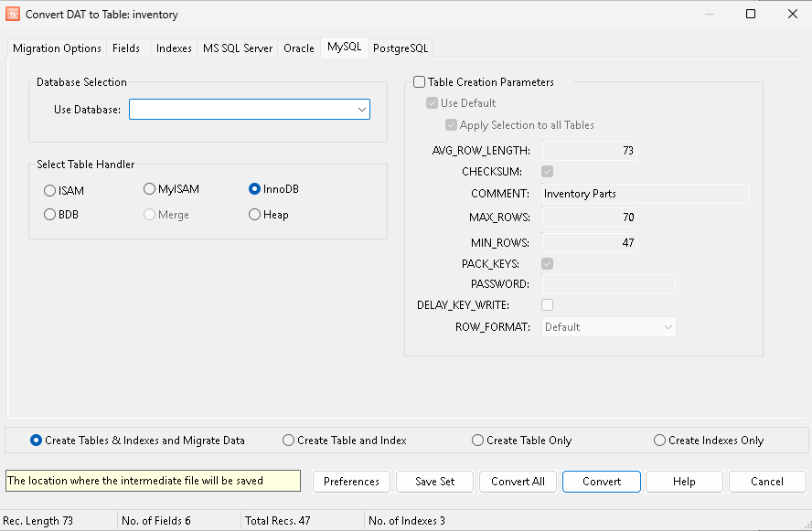
Task: Select the Create Table Only option
Action: pyautogui.click(x=478, y=441)
